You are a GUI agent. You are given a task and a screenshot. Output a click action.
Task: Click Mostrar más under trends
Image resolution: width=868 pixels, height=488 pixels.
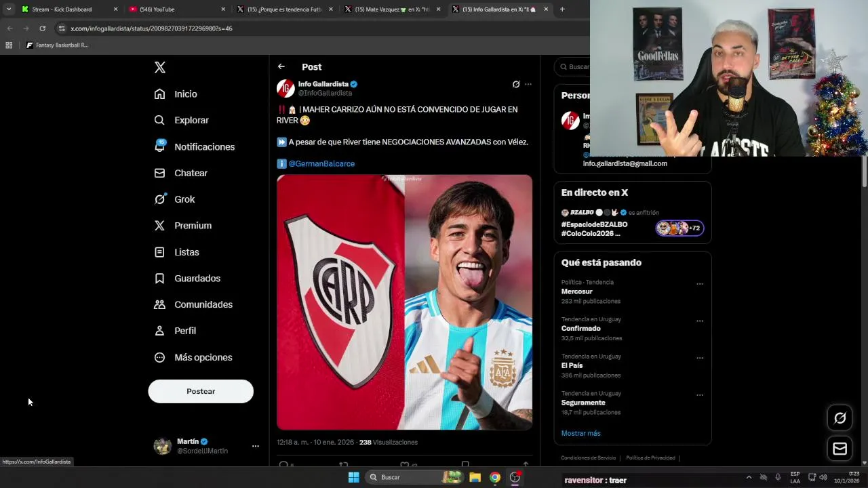580,433
